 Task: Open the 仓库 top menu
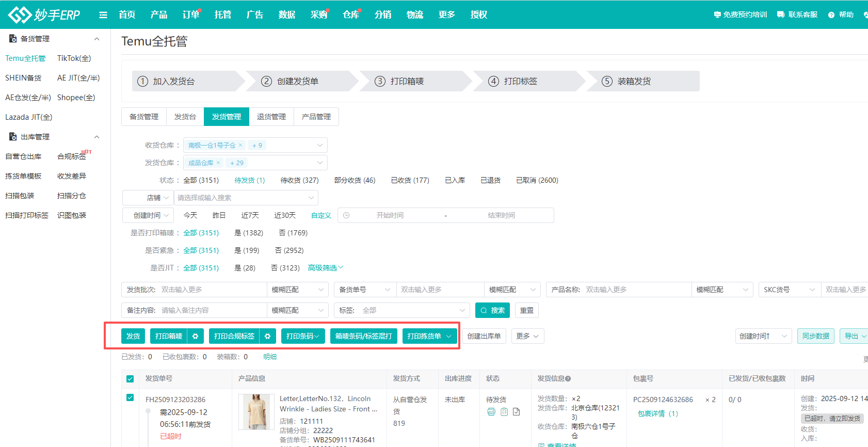tap(350, 15)
